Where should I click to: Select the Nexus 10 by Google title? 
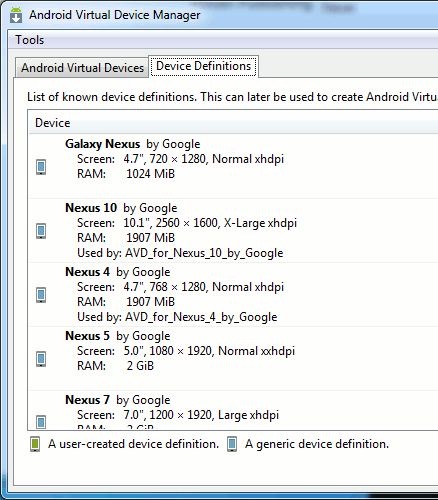[121, 208]
